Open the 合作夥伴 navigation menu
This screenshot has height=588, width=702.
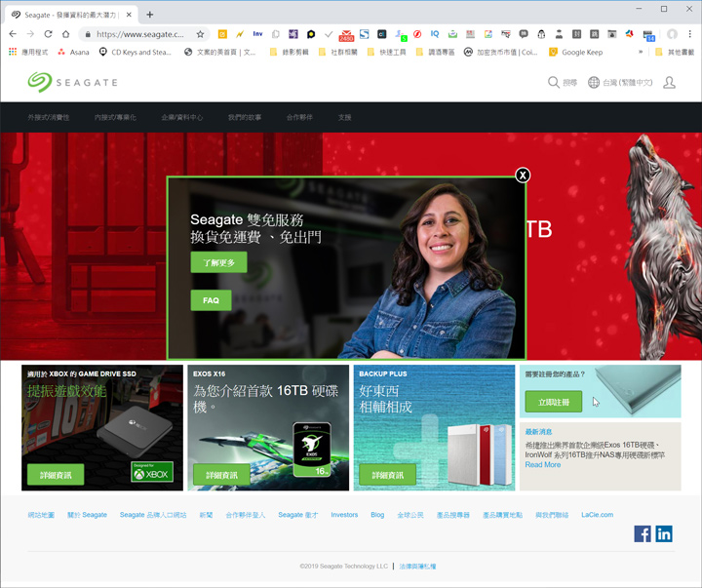(x=299, y=117)
